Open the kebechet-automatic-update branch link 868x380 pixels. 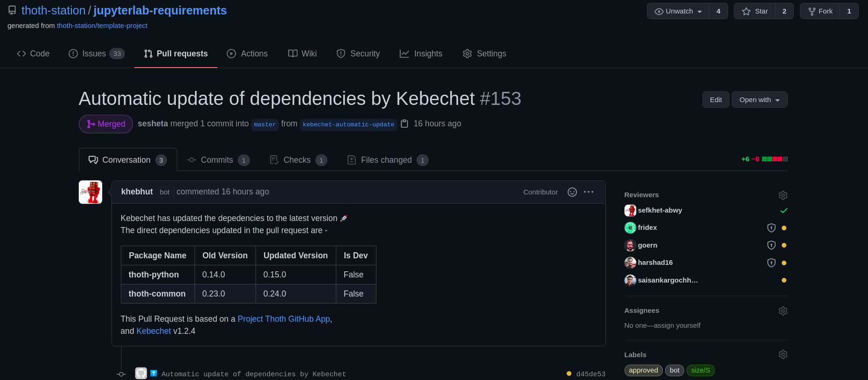(x=348, y=124)
